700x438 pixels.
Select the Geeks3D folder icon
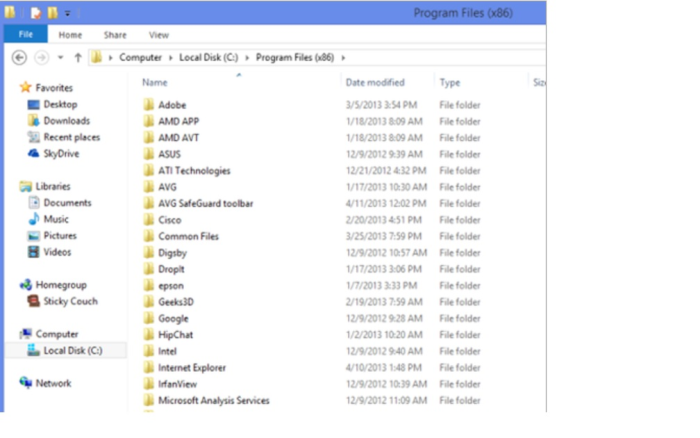pyautogui.click(x=149, y=302)
